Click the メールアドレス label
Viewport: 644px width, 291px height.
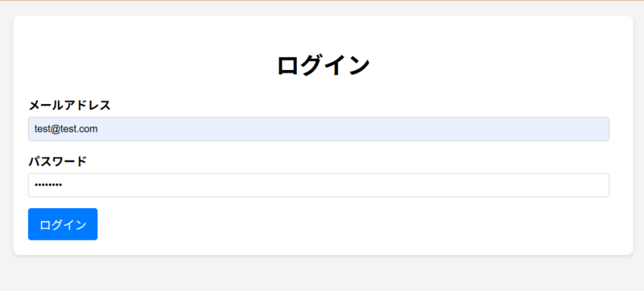click(x=69, y=106)
